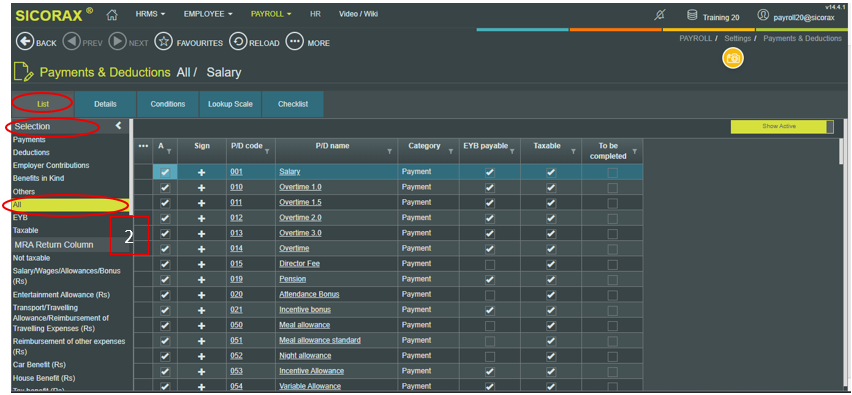Open Video / Wiki menu
This screenshot has width=852, height=395.
358,14
